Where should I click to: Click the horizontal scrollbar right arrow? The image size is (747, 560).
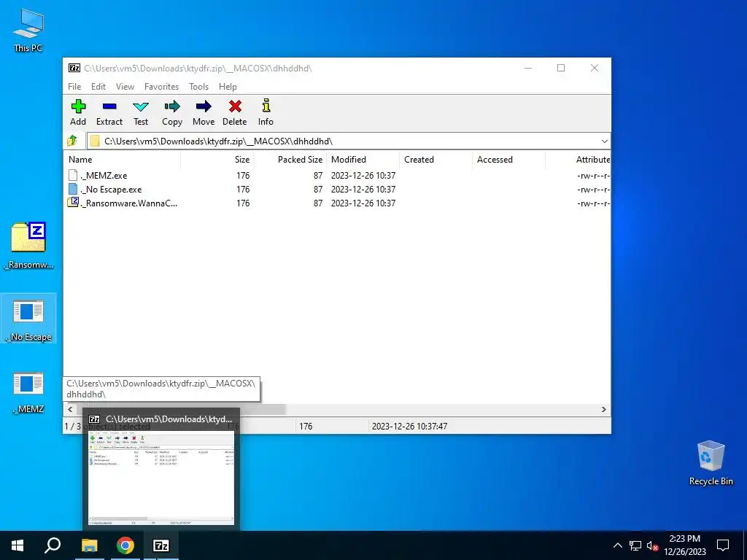(x=603, y=410)
